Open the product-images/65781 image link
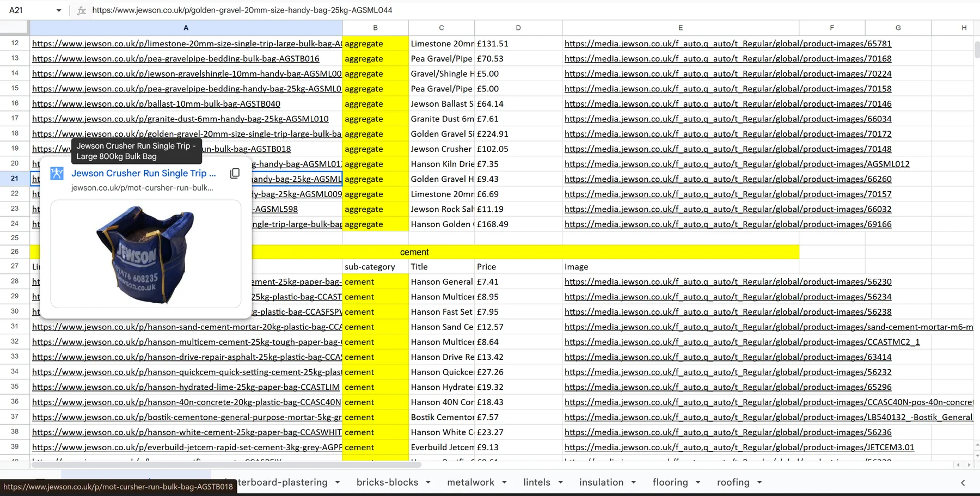 coord(728,44)
